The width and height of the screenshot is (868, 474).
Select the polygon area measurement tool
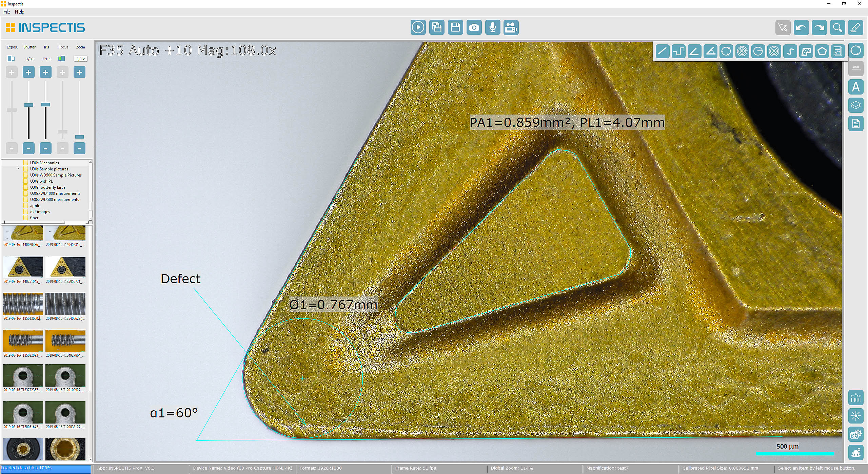point(822,51)
